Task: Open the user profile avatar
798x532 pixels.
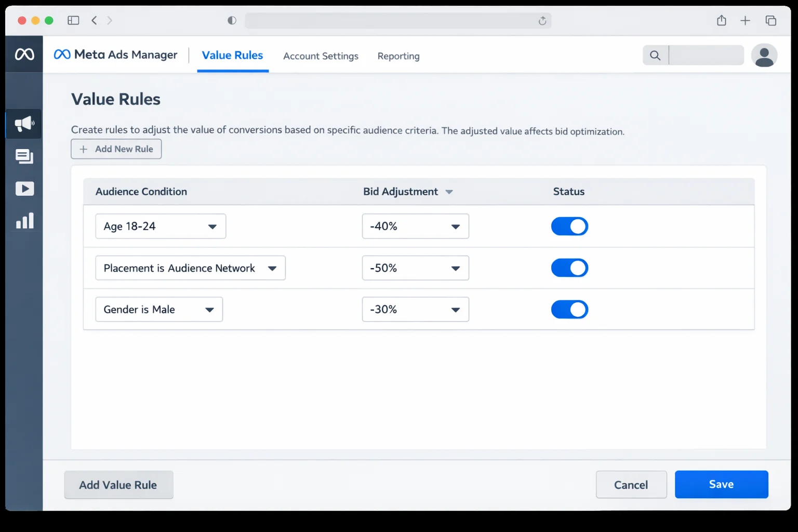Action: point(764,55)
